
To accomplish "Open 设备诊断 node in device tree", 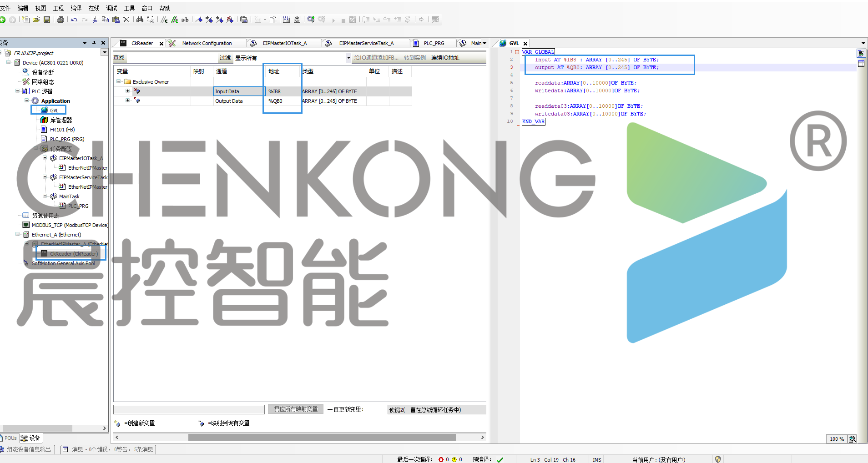I will coord(43,72).
